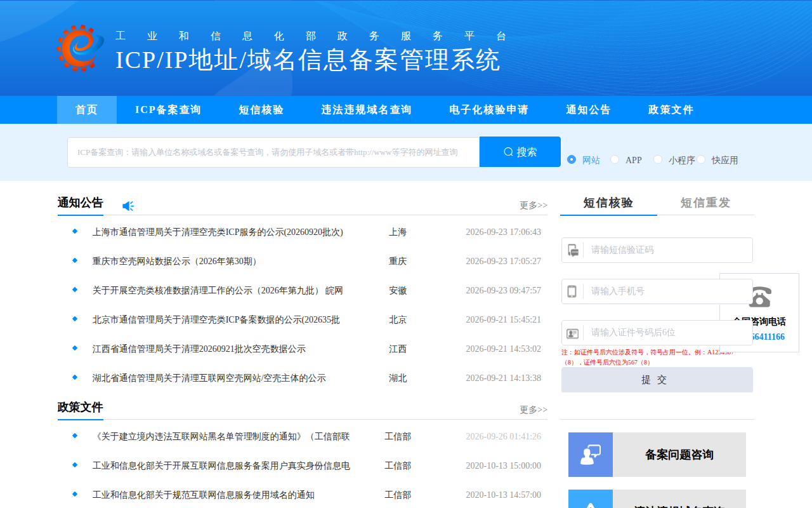Open 江西省通信管理局 空壳数据公示 notice
812x508 pixels.
coord(199,349)
